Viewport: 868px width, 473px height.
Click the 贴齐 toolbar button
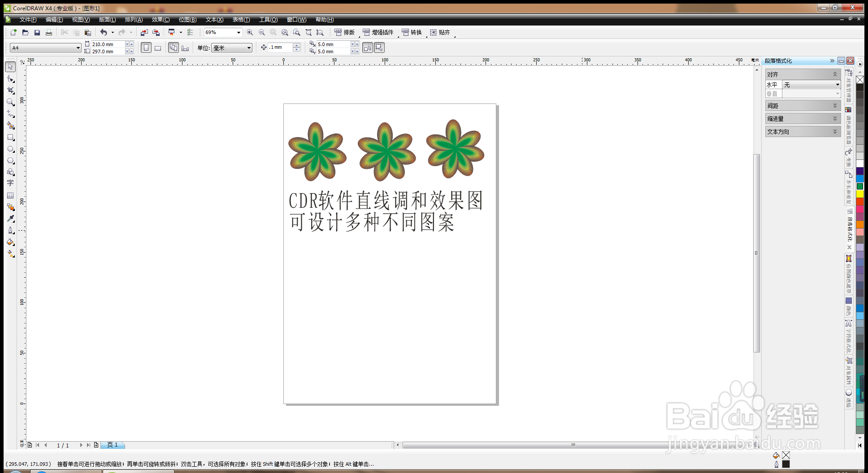coord(440,32)
